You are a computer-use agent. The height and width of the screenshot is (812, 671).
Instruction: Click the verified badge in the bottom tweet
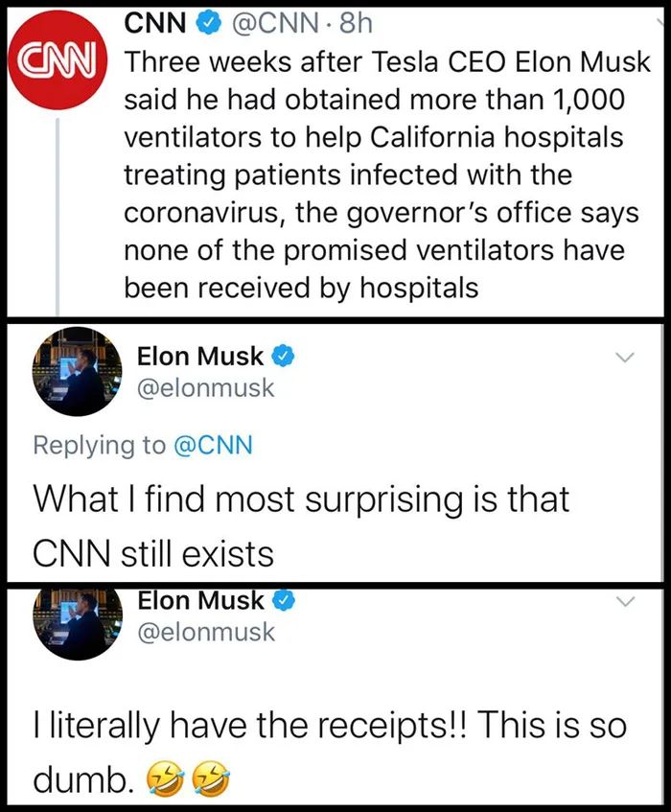pyautogui.click(x=283, y=601)
